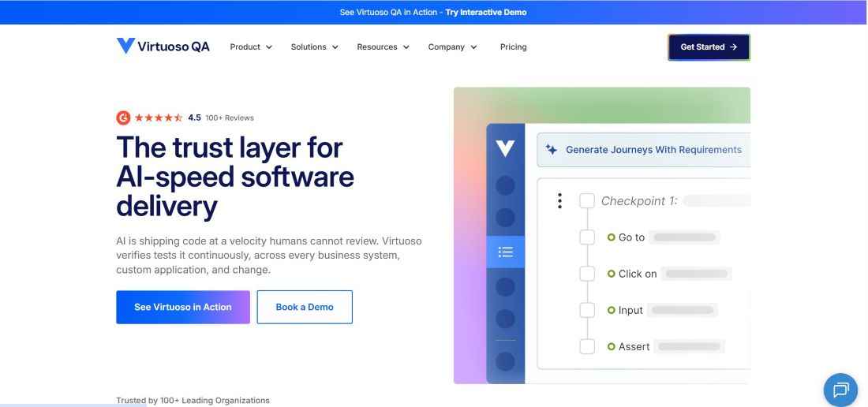Image resolution: width=868 pixels, height=407 pixels.
Task: Select the highlighted list icon in mockup sidebar
Action: [x=505, y=252]
